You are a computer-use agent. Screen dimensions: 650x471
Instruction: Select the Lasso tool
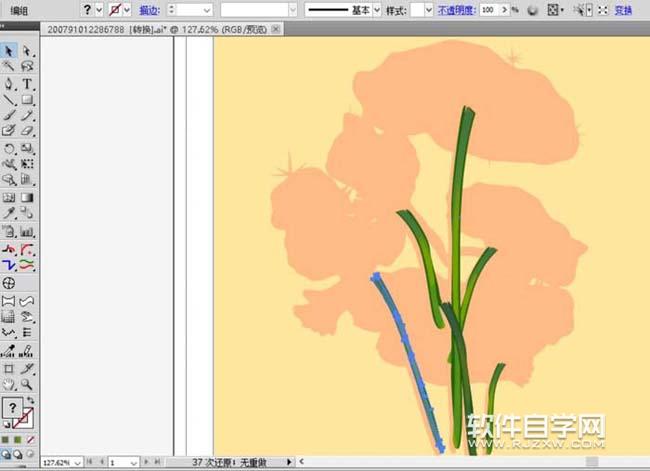pos(27,66)
